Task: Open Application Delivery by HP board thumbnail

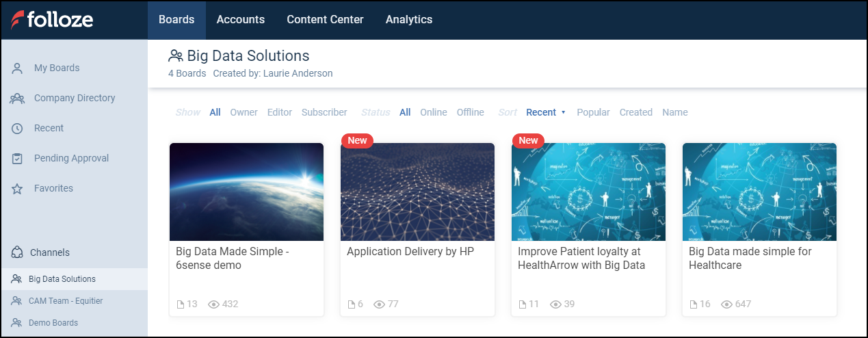Action: click(417, 192)
